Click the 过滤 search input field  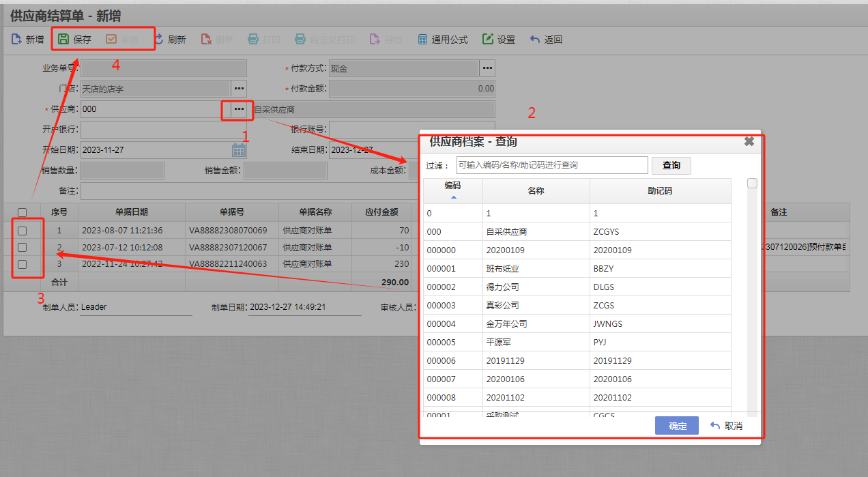click(x=552, y=165)
